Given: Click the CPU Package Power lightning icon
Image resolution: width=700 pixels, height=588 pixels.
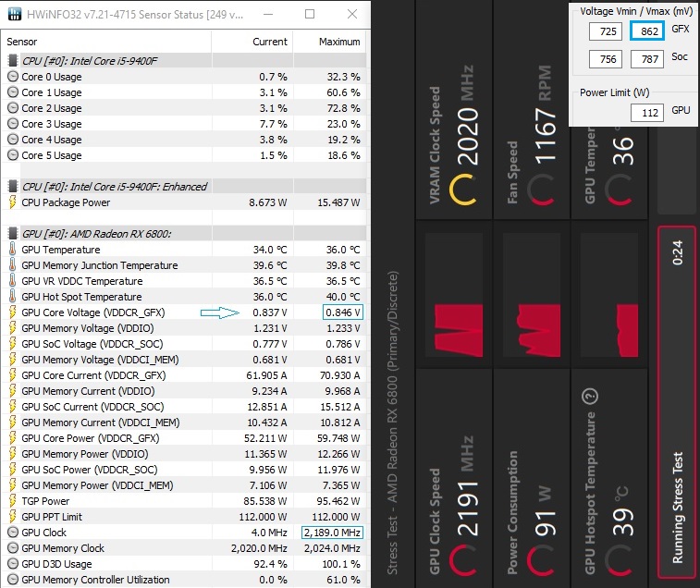Looking at the screenshot, I should tap(13, 202).
